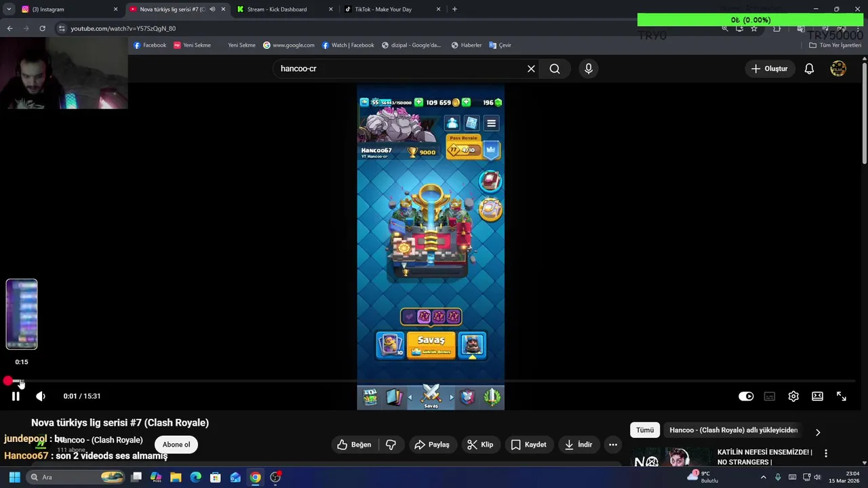The image size is (868, 488).
Task: Mute audio on the YouTube tab
Action: click(x=212, y=9)
